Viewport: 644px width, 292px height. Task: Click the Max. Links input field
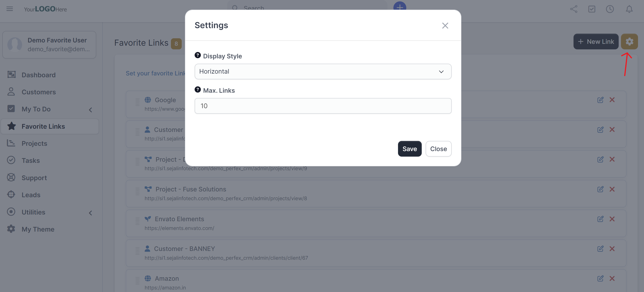(x=323, y=106)
